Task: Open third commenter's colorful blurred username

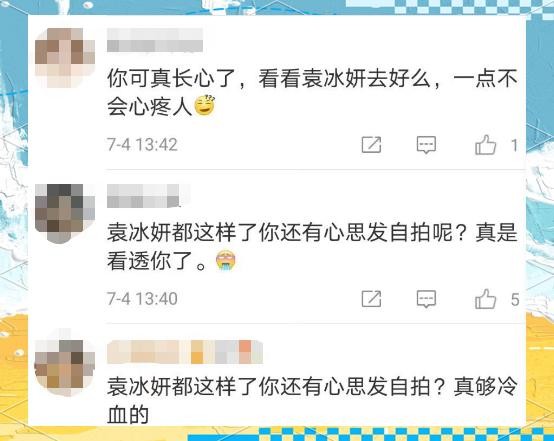Action: [185, 352]
